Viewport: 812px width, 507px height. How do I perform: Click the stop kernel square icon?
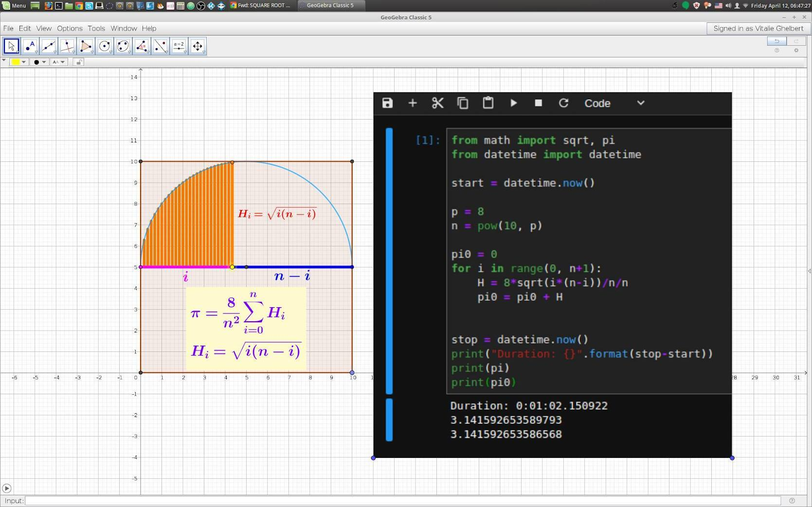coord(538,103)
